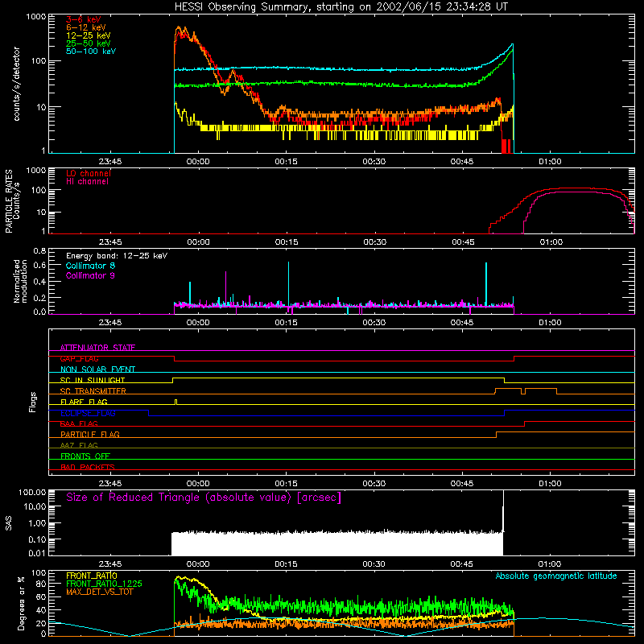The image size is (644, 644).
Task: Select the 'Degrees or %' axis label
Action: [x=21, y=603]
